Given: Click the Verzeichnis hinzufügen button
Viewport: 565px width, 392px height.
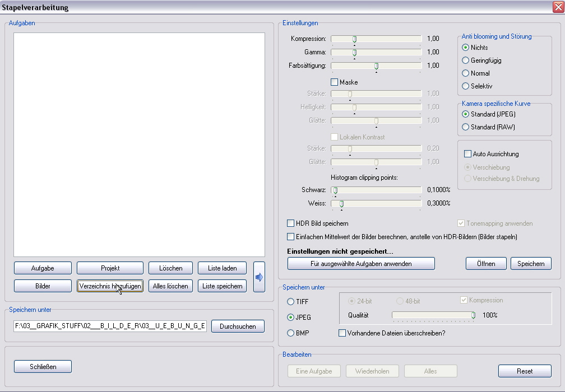Looking at the screenshot, I should 110,286.
